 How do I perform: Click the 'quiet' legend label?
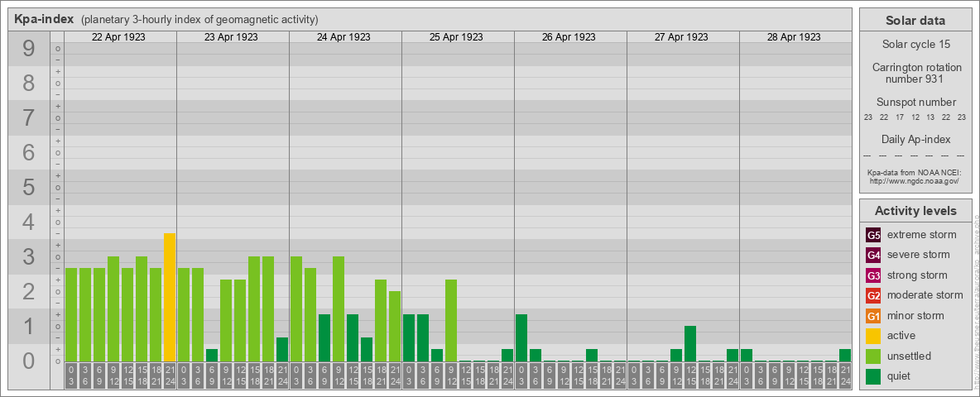901,376
